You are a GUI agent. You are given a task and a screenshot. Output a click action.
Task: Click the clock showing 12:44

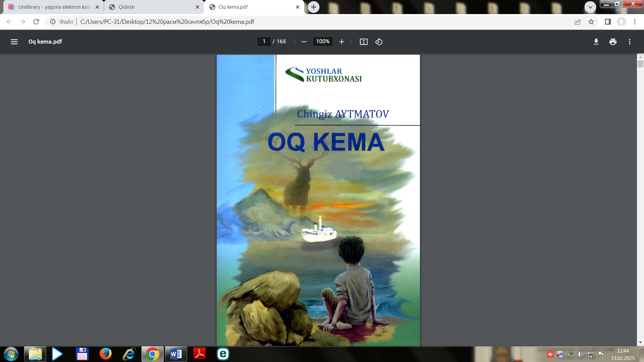[623, 351]
